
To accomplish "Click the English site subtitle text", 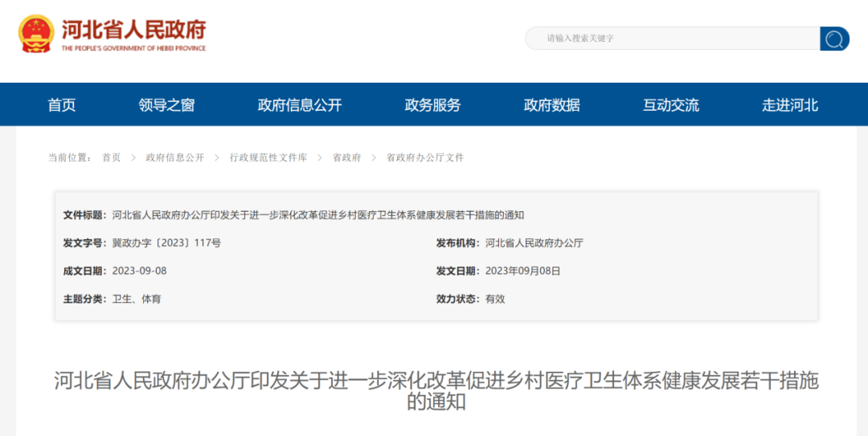I will [x=133, y=48].
